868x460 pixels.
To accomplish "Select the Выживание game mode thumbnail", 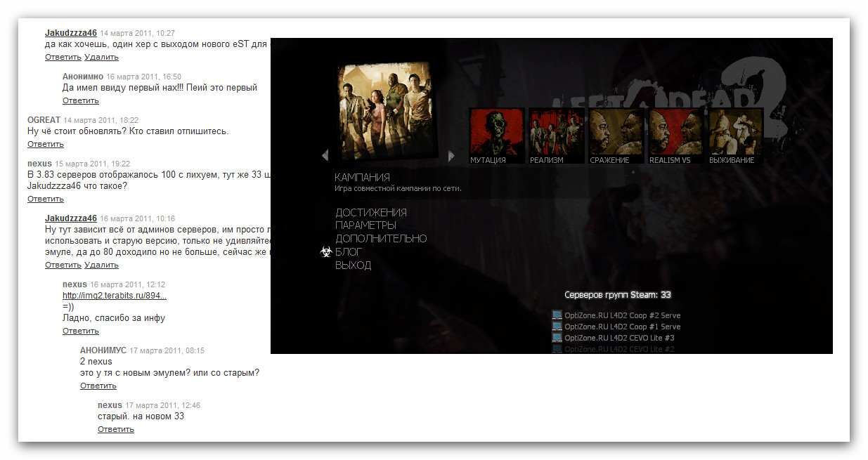I will [x=735, y=136].
